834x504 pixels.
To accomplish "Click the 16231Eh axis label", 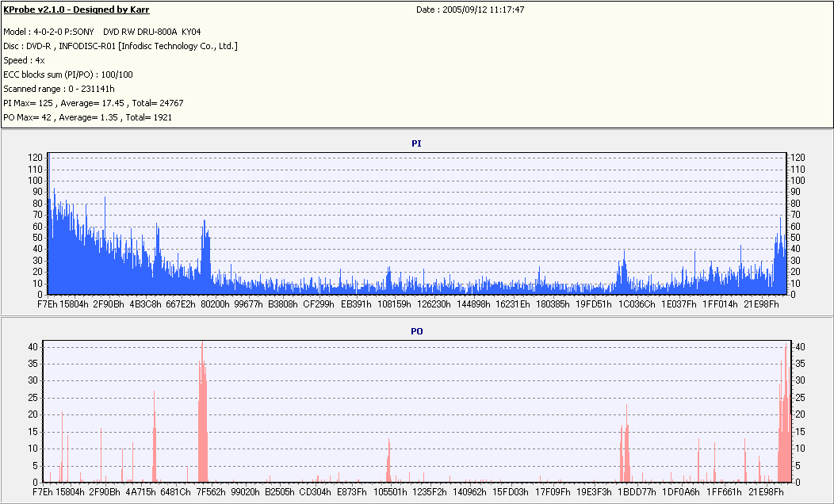I will (x=513, y=304).
